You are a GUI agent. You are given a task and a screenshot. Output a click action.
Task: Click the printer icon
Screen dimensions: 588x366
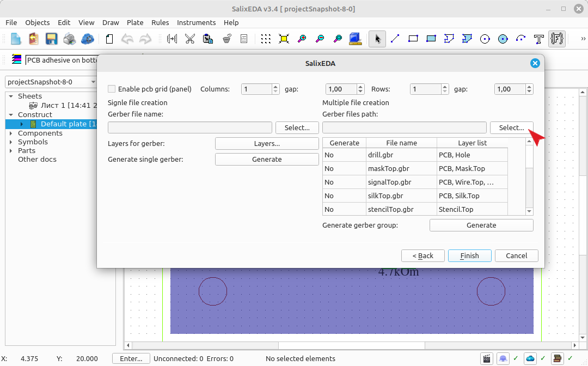(69, 39)
